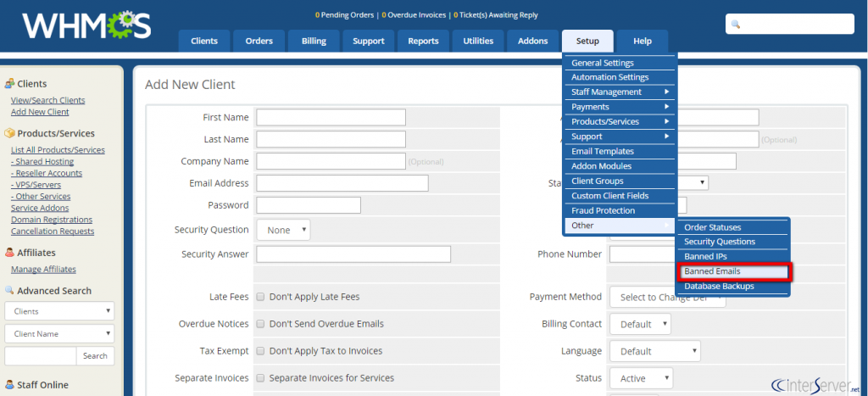Click the WHMCS logo

[86, 26]
